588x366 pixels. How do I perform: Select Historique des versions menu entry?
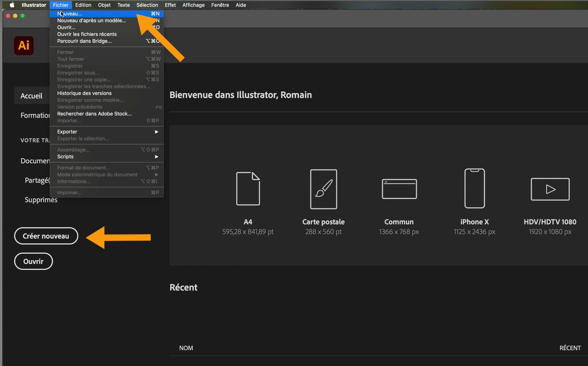pos(84,93)
